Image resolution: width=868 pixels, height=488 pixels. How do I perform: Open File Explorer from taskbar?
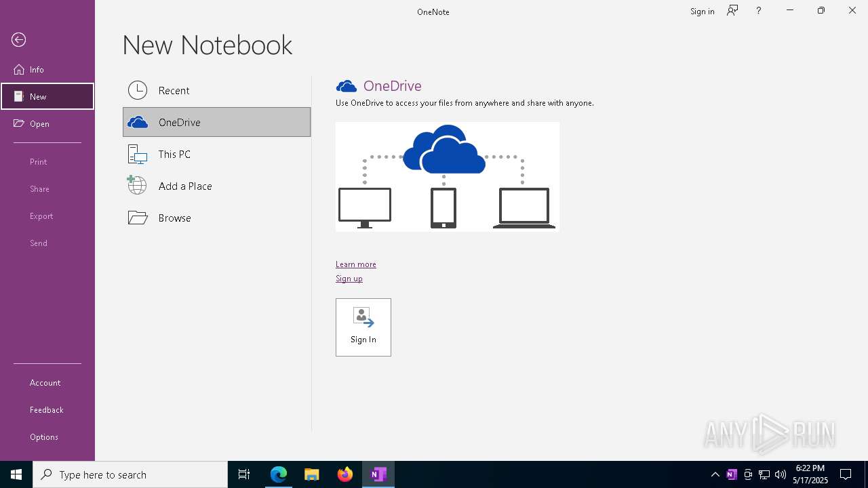click(312, 474)
